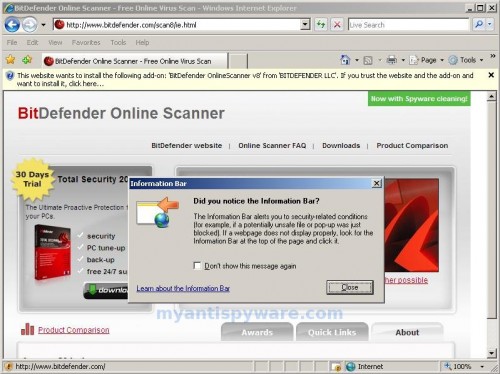Click the bar chart Product Comparison icon
Screen dimensions: 500x374
pyautogui.click(x=27, y=329)
